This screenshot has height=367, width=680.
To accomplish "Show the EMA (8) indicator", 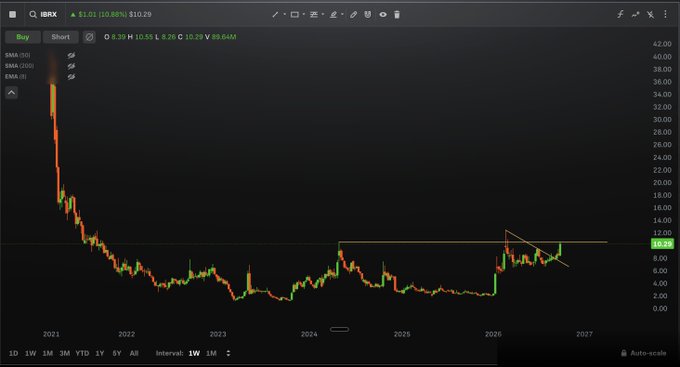I will (71, 76).
